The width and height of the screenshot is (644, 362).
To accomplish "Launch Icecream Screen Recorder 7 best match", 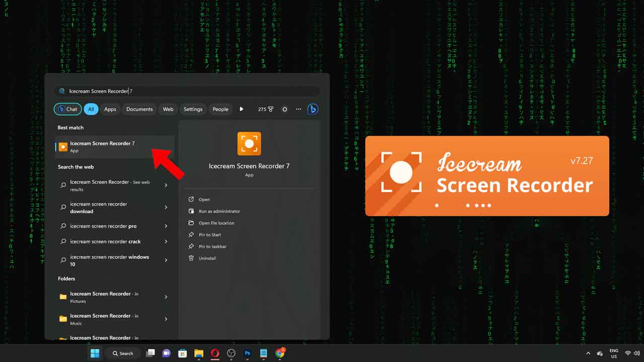I will (114, 147).
